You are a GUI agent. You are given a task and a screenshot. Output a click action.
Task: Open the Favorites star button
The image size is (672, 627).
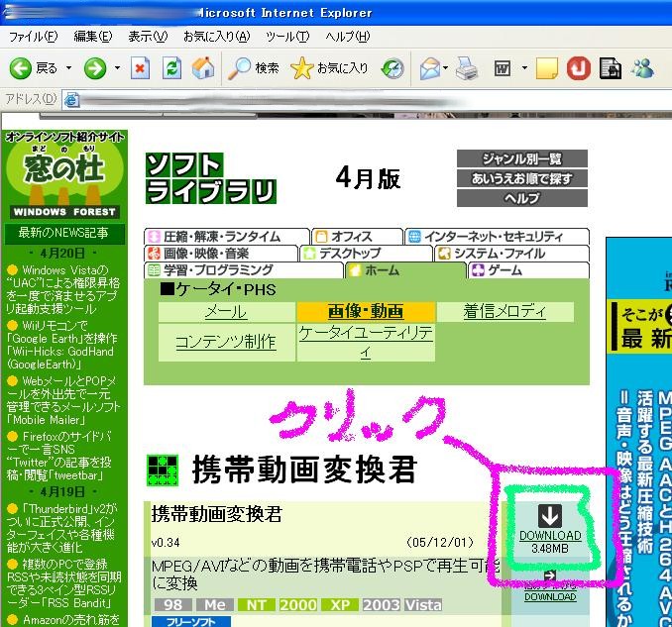click(x=329, y=68)
